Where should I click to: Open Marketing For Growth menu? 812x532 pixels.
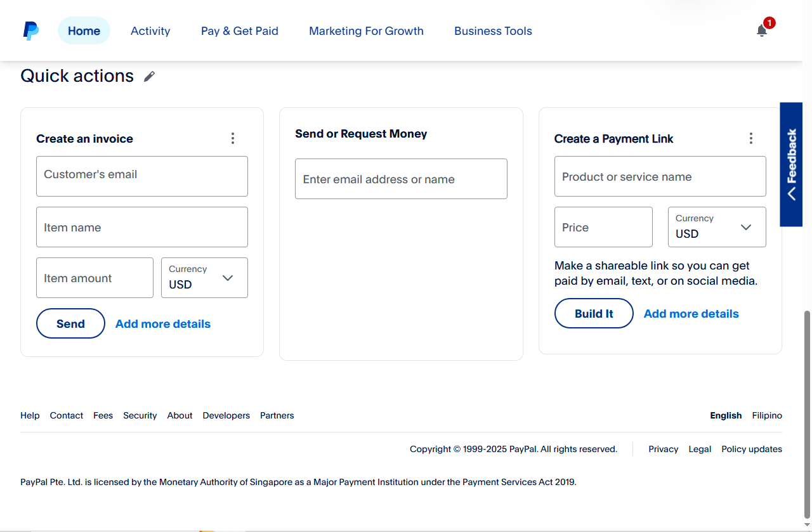tap(366, 31)
